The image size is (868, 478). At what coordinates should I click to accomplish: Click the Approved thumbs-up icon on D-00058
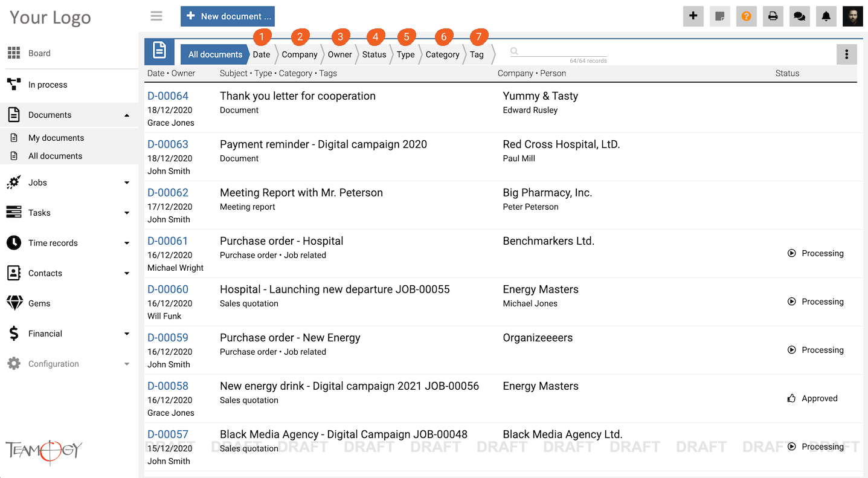[791, 398]
